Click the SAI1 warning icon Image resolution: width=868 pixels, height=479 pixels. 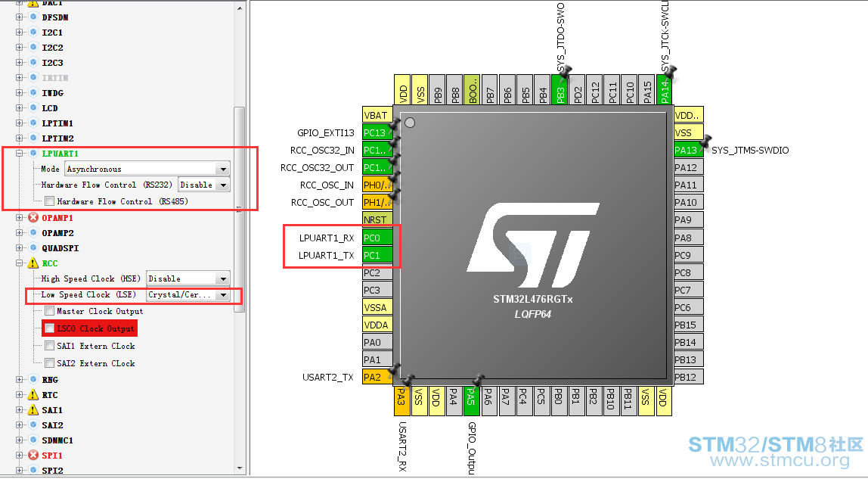[x=33, y=410]
